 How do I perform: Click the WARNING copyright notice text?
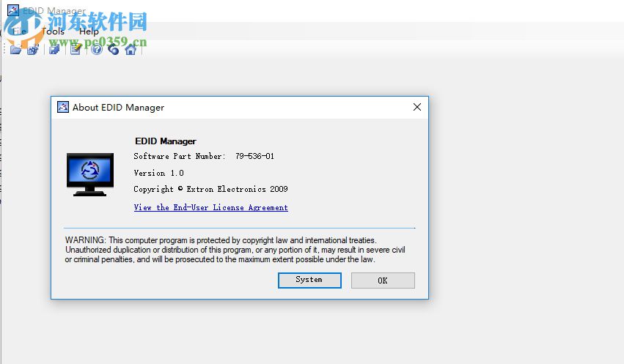[235, 250]
